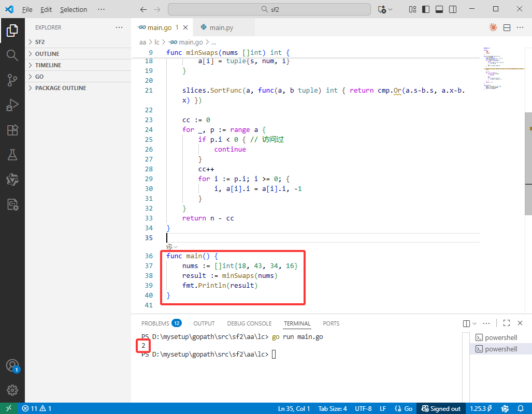Close the terminal panel
This screenshot has height=414, width=532.
tap(520, 323)
